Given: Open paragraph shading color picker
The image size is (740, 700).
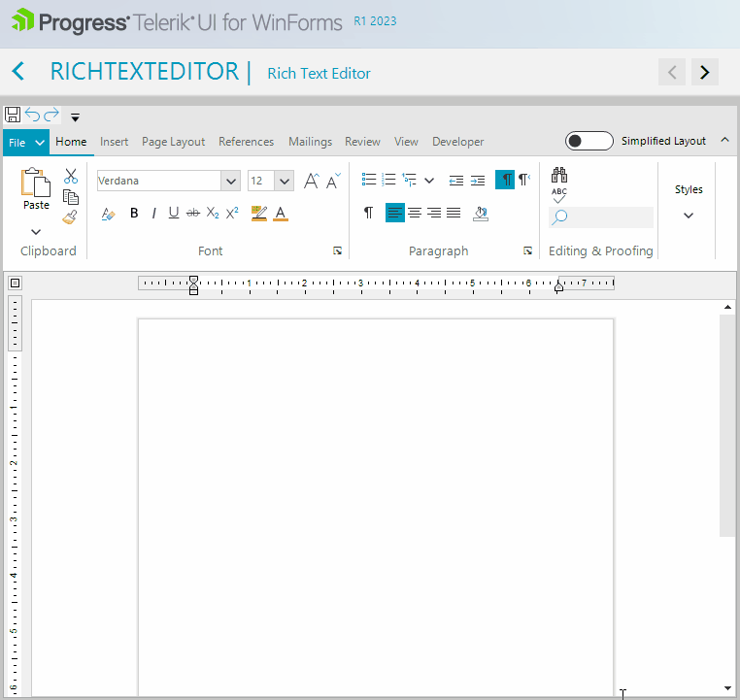Looking at the screenshot, I should pos(481,214).
